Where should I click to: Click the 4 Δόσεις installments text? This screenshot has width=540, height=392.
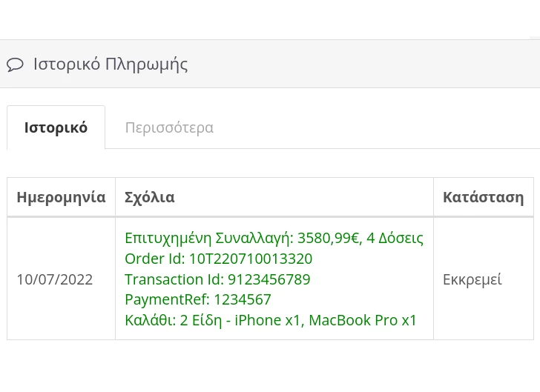(x=395, y=238)
